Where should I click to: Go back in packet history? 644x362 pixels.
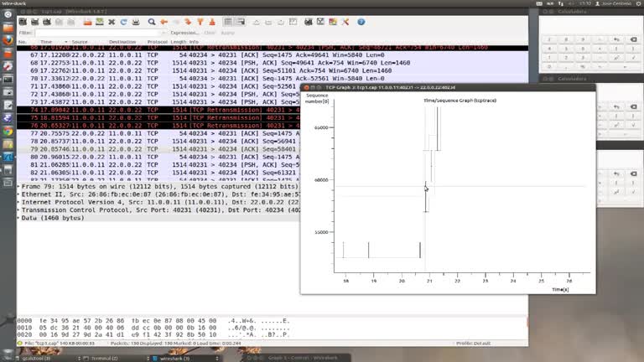[x=164, y=22]
